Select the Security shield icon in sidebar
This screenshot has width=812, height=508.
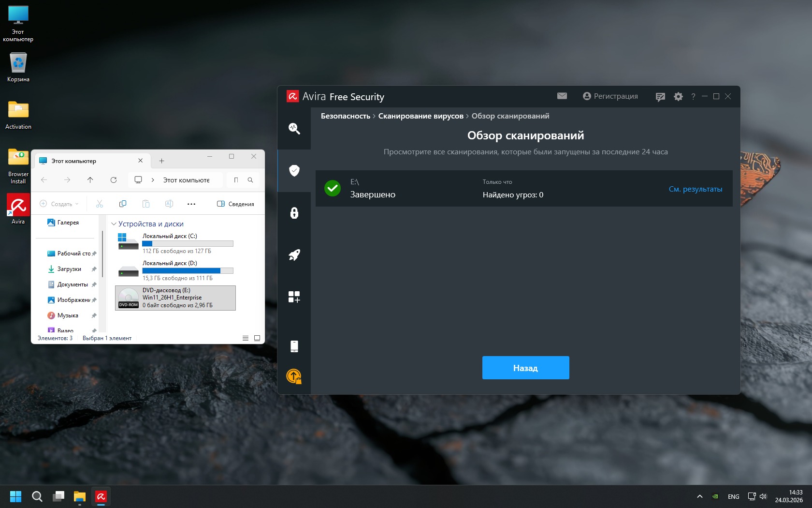pos(294,170)
